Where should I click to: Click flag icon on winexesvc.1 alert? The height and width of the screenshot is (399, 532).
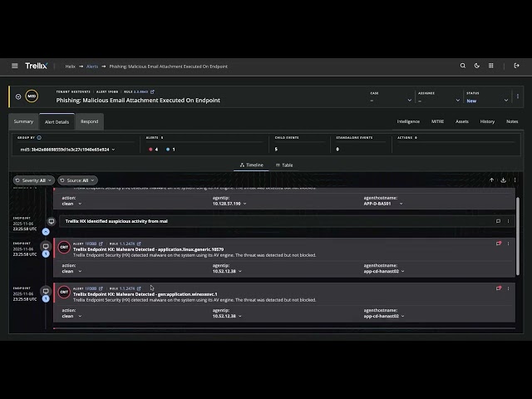499,288
